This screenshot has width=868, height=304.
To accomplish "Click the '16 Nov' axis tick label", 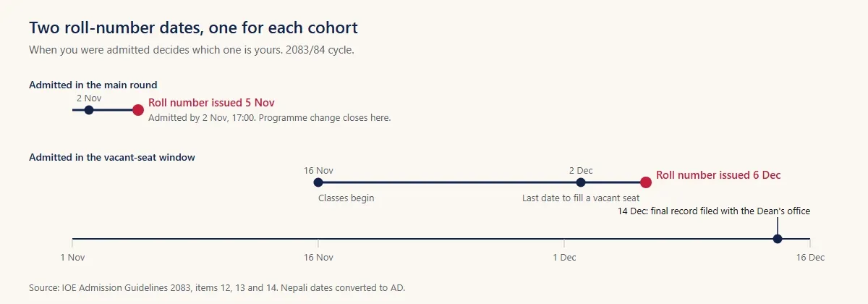I will point(318,257).
